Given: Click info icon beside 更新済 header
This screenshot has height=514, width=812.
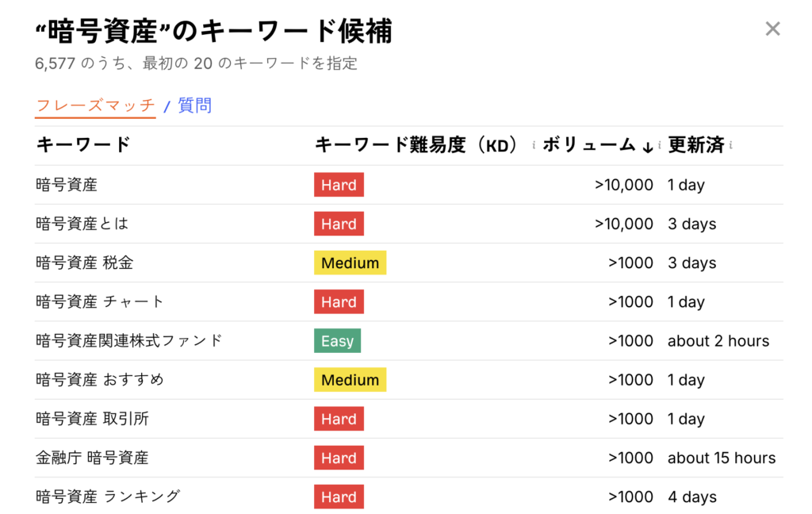Looking at the screenshot, I should click(730, 145).
